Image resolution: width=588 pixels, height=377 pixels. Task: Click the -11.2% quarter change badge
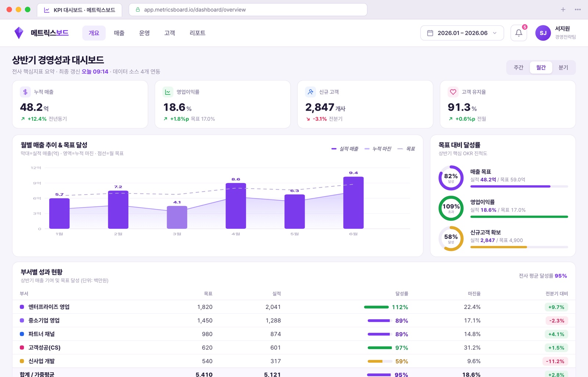tap(555, 361)
